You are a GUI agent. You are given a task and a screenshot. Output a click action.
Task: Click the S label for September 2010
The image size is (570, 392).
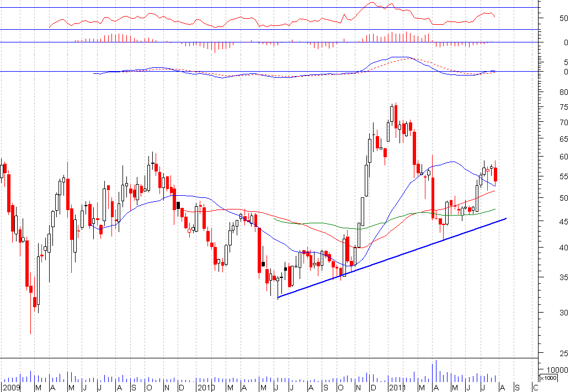tap(326, 388)
